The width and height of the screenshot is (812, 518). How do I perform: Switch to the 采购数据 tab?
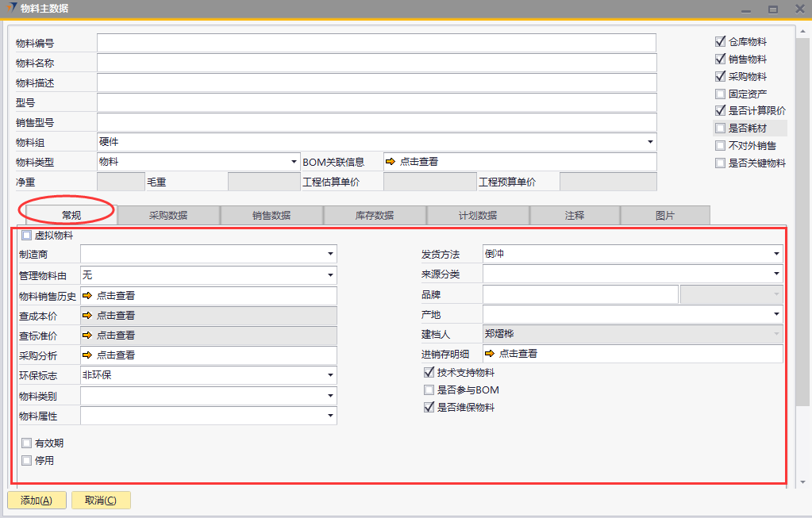coord(168,215)
